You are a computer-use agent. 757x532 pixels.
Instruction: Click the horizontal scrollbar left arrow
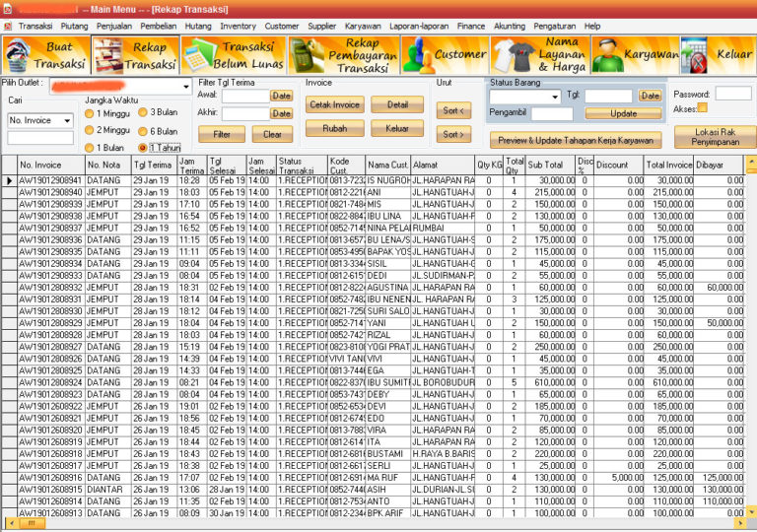click(x=11, y=523)
